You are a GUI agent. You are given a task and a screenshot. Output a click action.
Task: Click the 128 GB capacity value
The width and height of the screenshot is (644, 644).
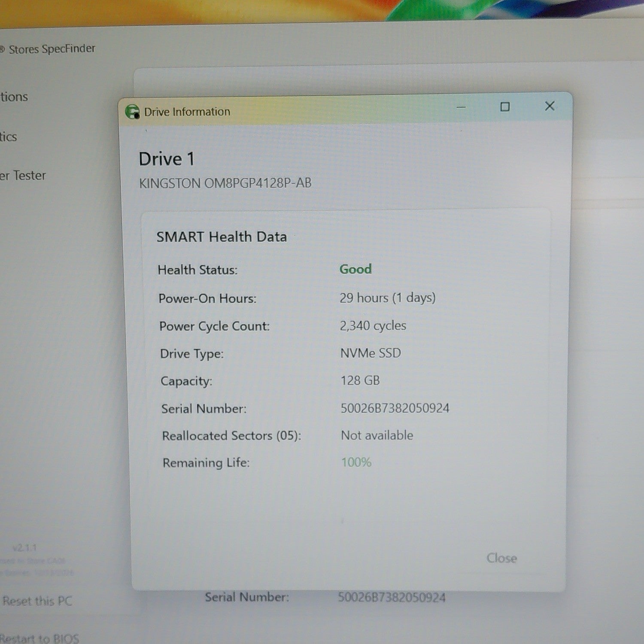(360, 380)
